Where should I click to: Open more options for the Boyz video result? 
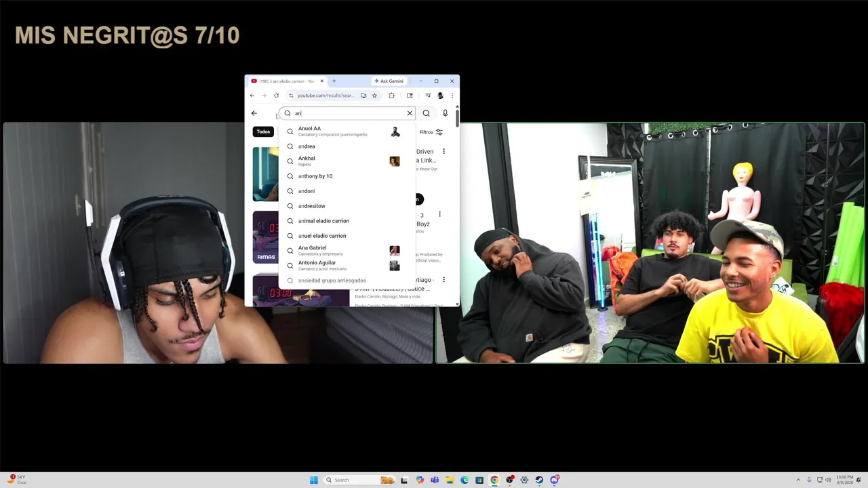pos(439,214)
